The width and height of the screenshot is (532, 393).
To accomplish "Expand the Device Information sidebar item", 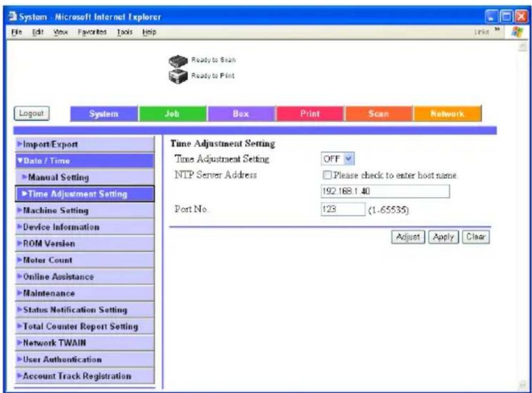I will (85, 227).
